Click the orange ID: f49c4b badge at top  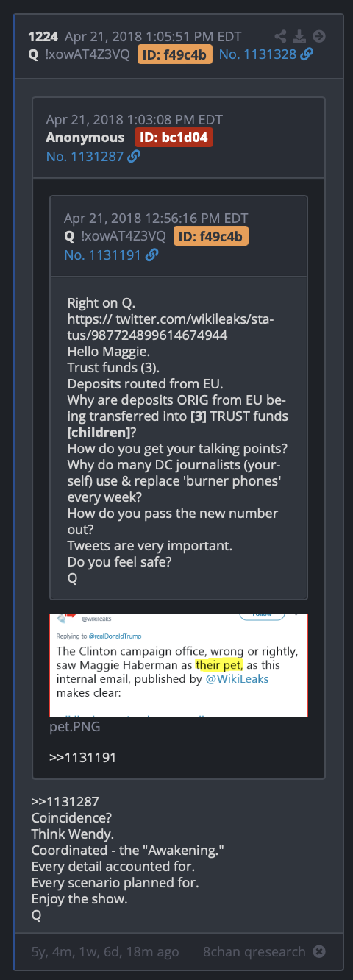coord(175,54)
